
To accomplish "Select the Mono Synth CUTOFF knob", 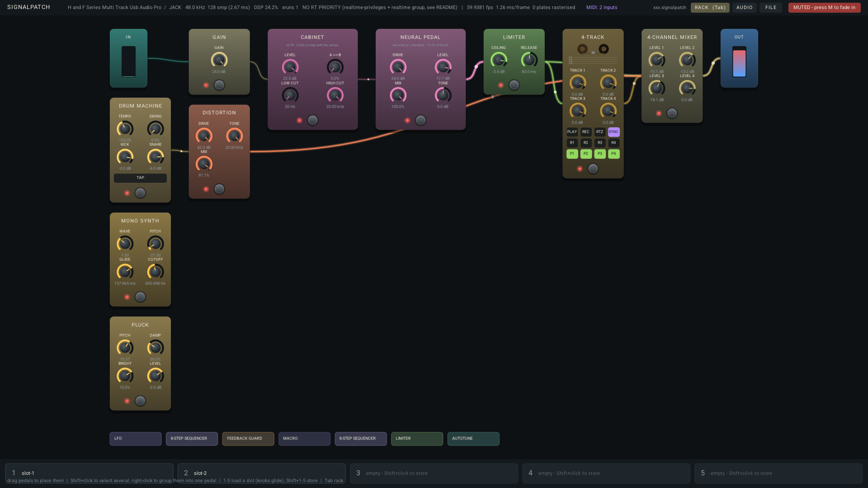I will point(156,272).
